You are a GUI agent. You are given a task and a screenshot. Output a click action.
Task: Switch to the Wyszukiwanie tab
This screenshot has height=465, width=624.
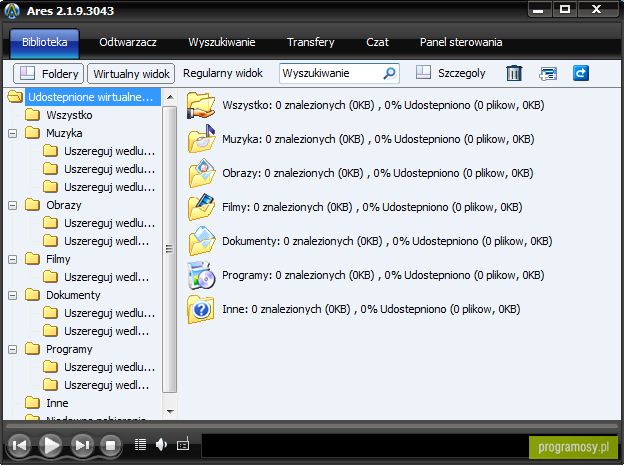point(222,42)
